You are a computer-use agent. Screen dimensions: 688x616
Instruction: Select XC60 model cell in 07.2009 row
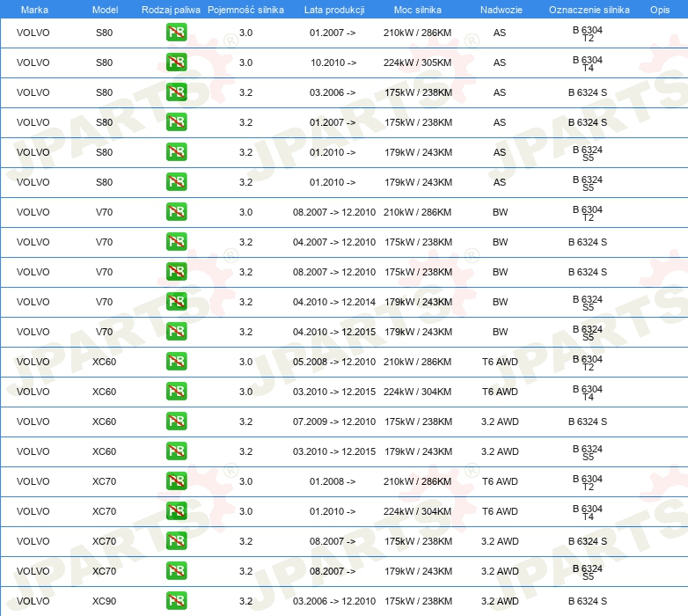click(x=104, y=422)
